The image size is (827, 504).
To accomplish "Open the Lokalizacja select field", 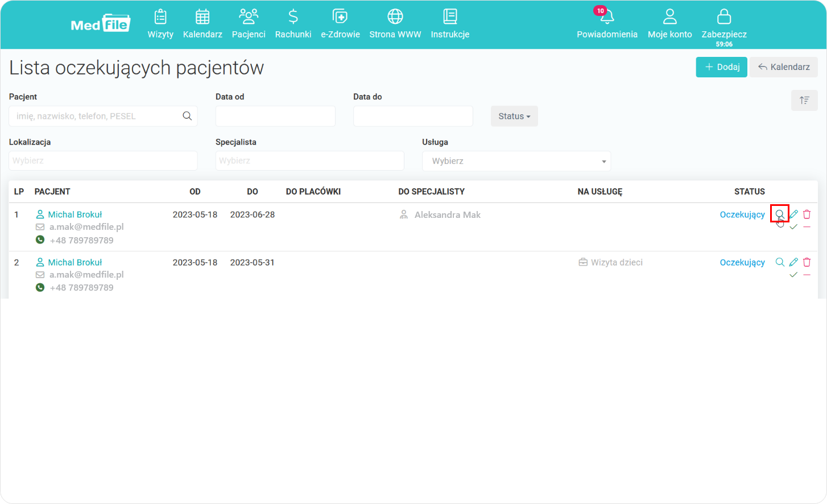I will tap(104, 161).
